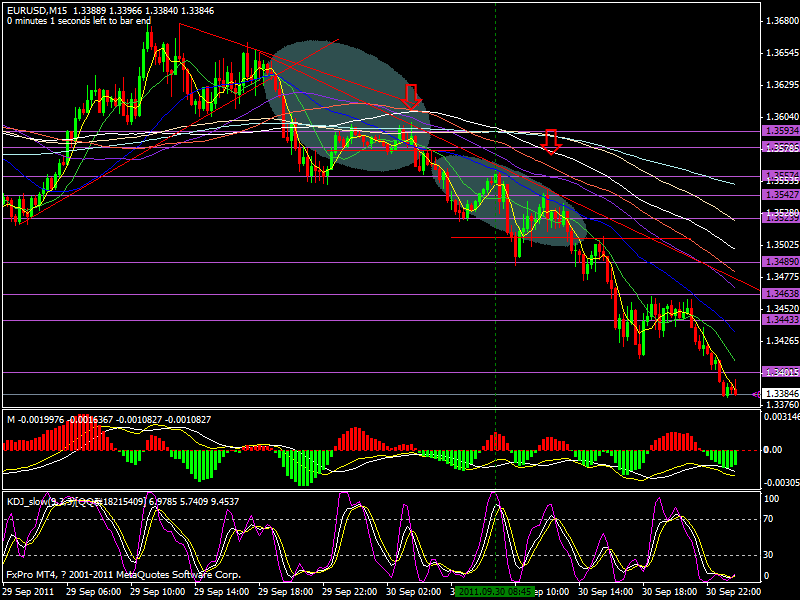Click the green highlighted date label on the time axis
800x600 pixels.
[496, 591]
